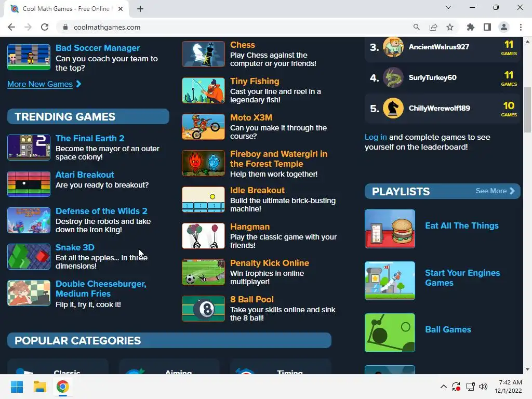The width and height of the screenshot is (532, 399).
Task: Click the Idle Breakout thumbnail
Action: coord(203,199)
